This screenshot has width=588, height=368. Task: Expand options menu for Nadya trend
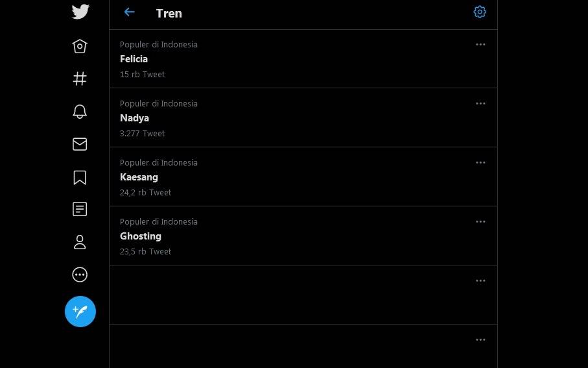pos(480,104)
